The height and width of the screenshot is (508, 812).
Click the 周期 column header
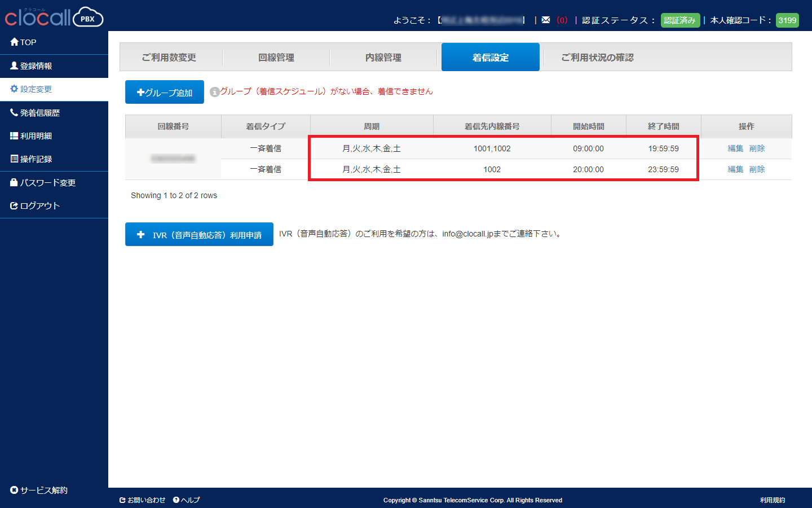pos(372,126)
